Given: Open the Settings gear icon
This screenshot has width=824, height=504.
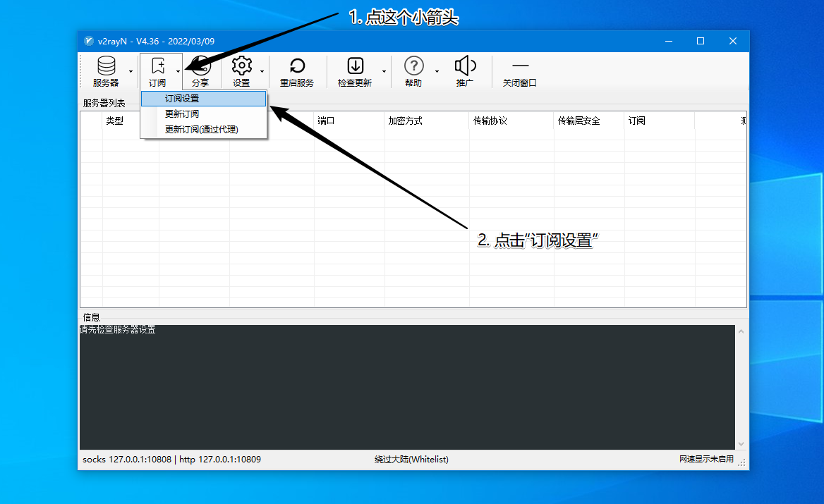Looking at the screenshot, I should tap(241, 66).
